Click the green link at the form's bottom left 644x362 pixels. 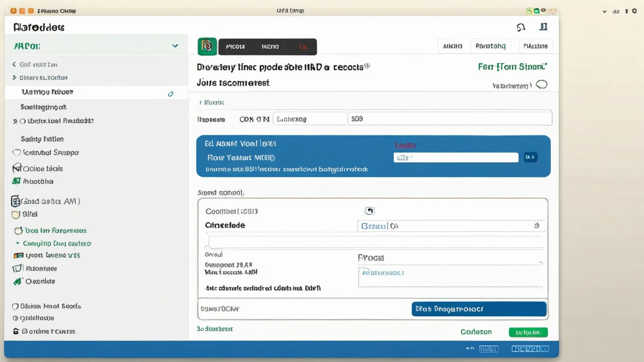215,329
